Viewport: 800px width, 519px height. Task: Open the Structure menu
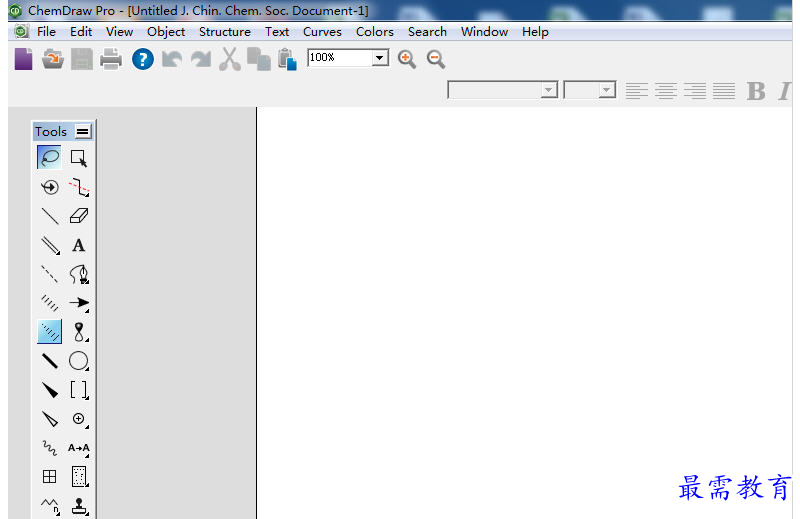tap(225, 32)
